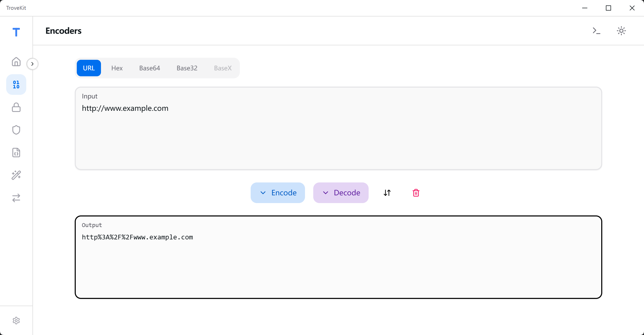The height and width of the screenshot is (335, 644).
Task: Open the Encode options dropdown chevron
Action: 263,192
